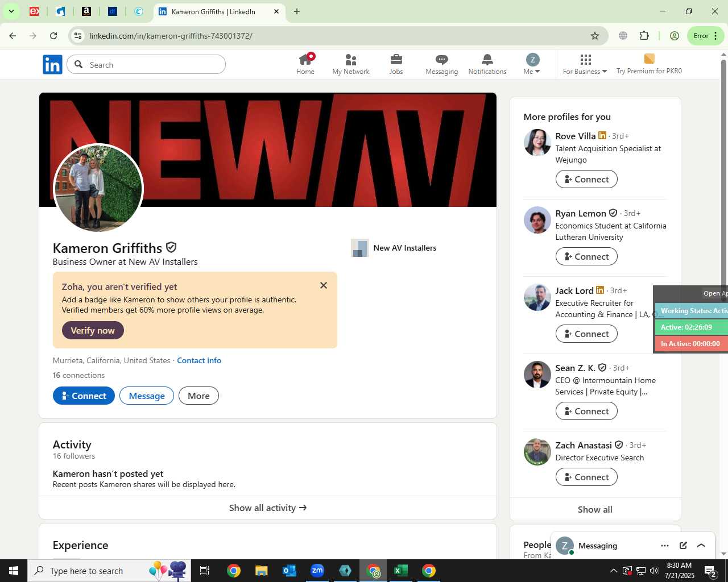This screenshot has width=728, height=582.
Task: Open New AV Installers company link
Action: click(394, 248)
